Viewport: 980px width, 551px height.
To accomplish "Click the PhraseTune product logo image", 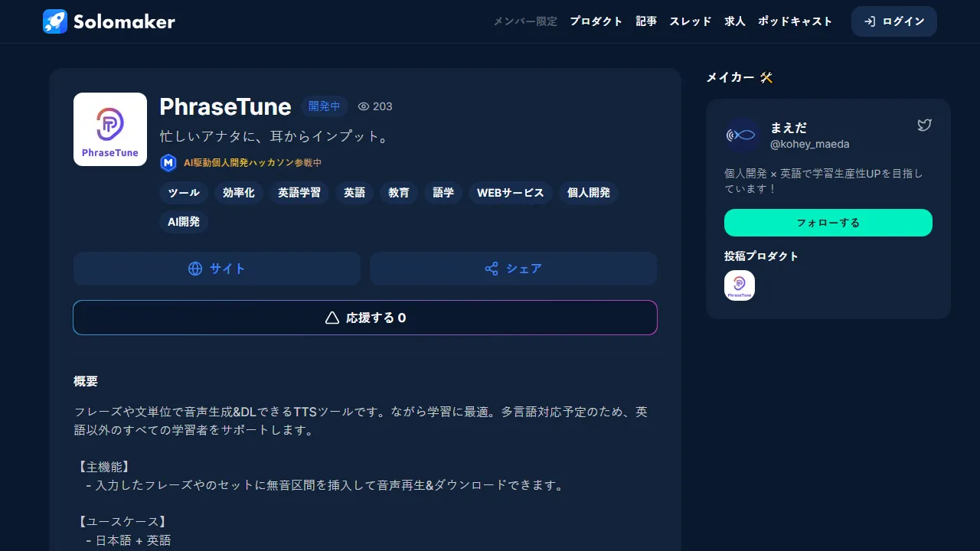I will (109, 129).
